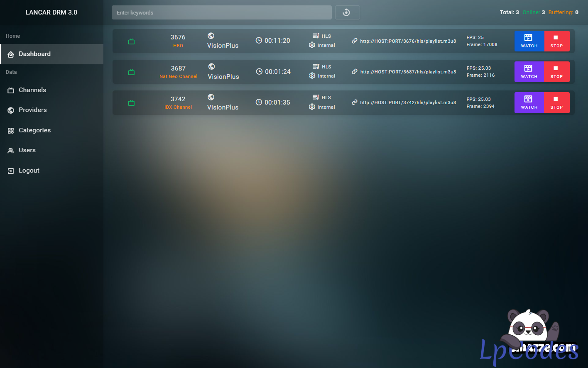Open the Dashboard page in sidebar
The image size is (588, 368).
tap(34, 54)
